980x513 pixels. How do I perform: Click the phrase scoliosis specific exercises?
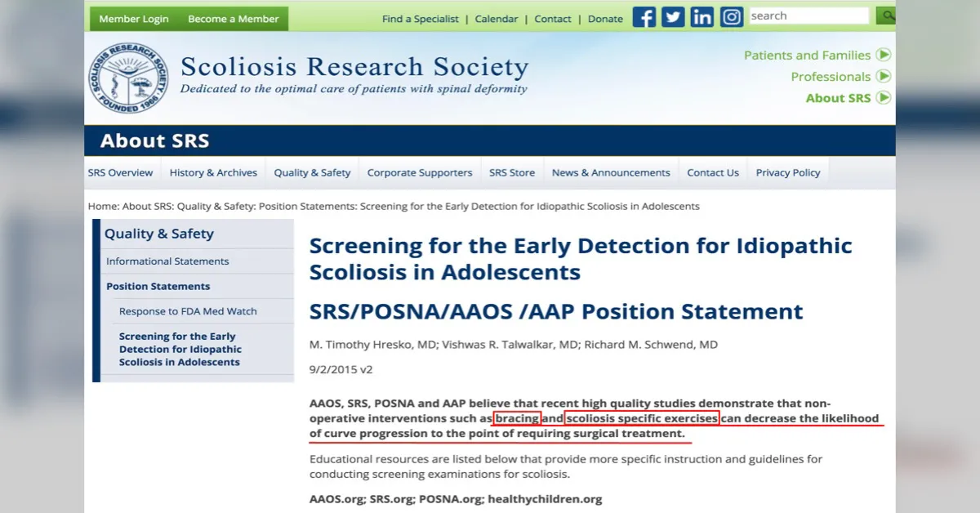coord(642,418)
